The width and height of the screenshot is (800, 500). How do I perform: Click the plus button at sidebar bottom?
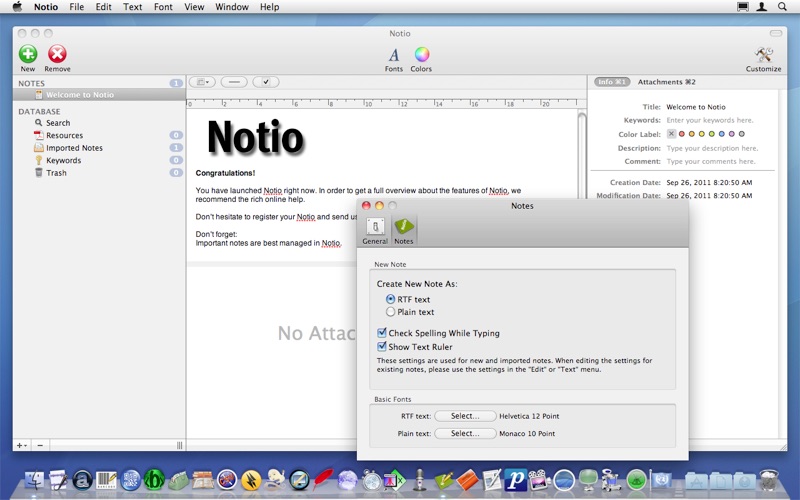[22, 445]
